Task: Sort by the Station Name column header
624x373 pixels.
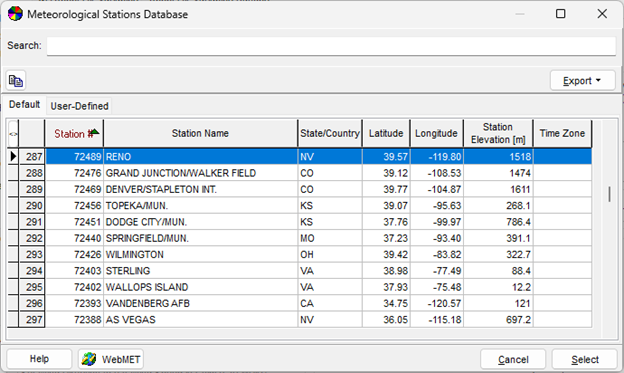Action: pyautogui.click(x=200, y=133)
